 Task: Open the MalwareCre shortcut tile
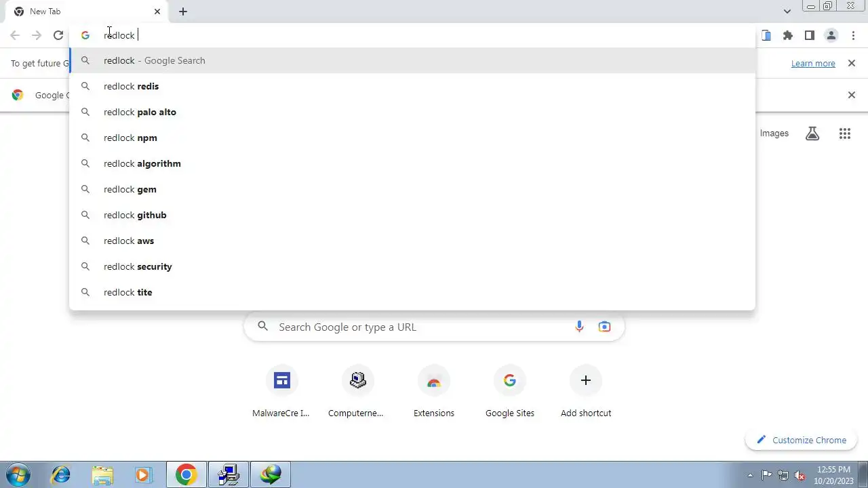tap(281, 392)
